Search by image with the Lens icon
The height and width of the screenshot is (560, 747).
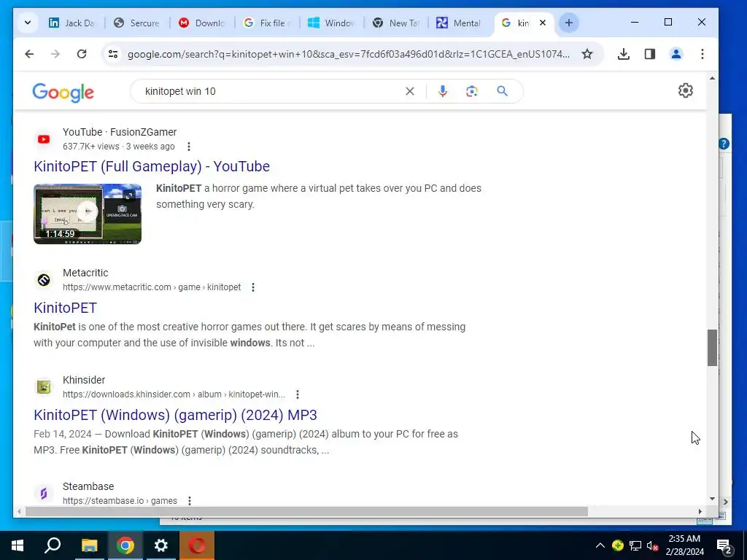coord(472,91)
